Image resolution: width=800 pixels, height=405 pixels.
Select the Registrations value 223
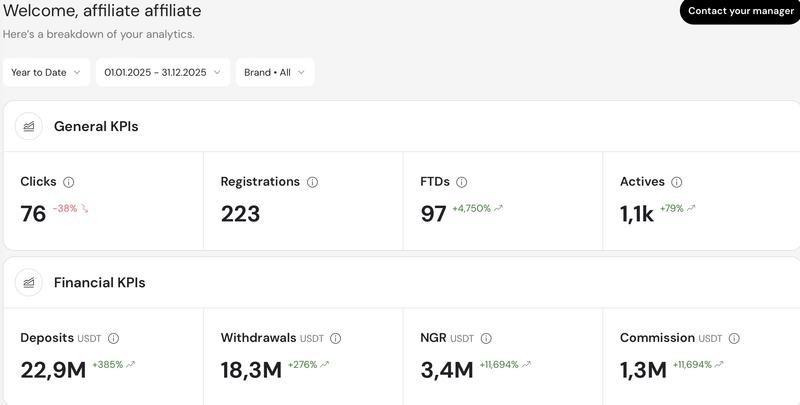coord(240,214)
